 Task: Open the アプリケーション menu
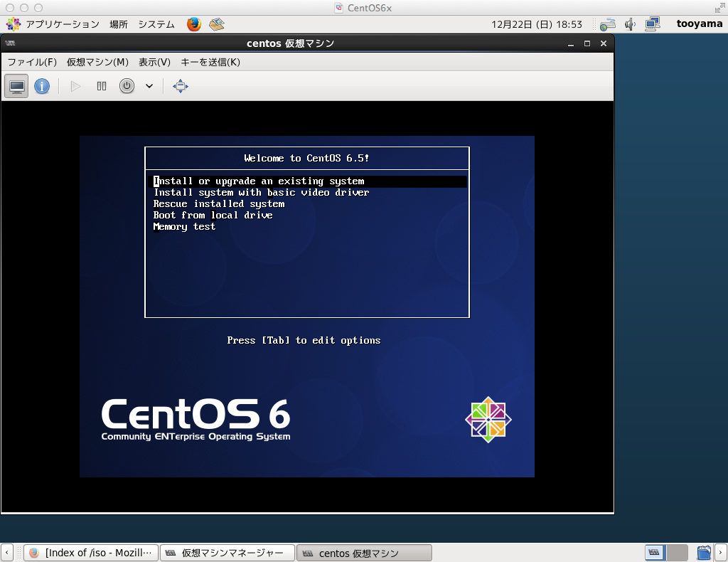[63, 24]
